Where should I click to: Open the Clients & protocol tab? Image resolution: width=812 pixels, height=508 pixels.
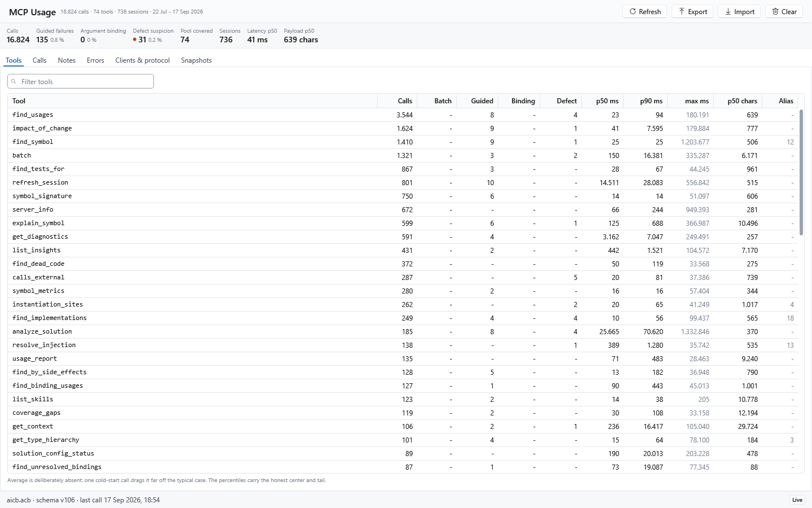pyautogui.click(x=142, y=60)
